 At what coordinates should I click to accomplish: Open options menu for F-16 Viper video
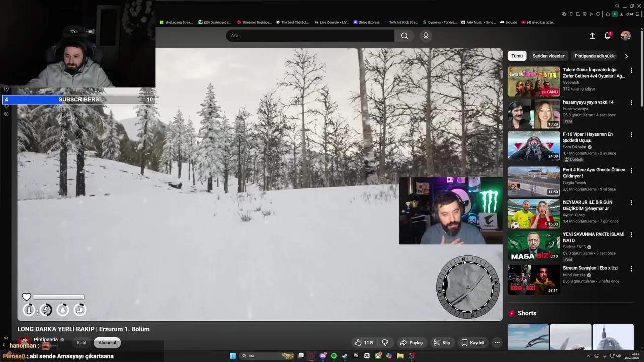click(631, 135)
